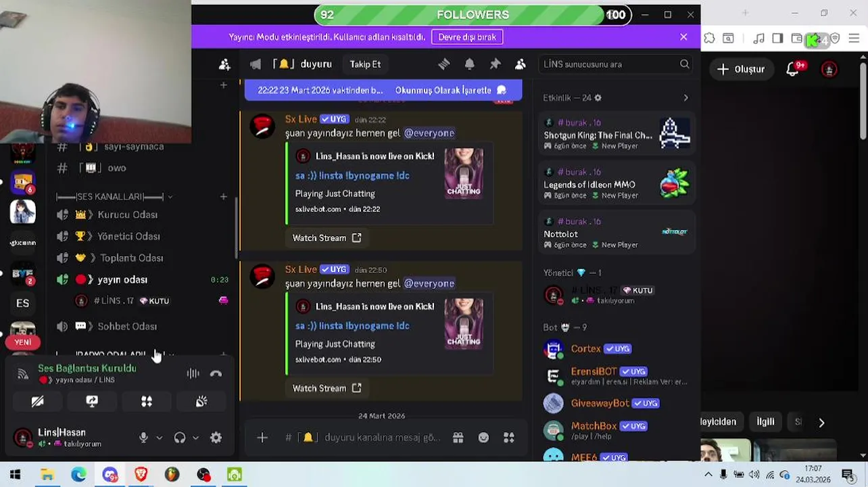Open Sx Live bot avatar in first message
868x487 pixels.
point(262,126)
